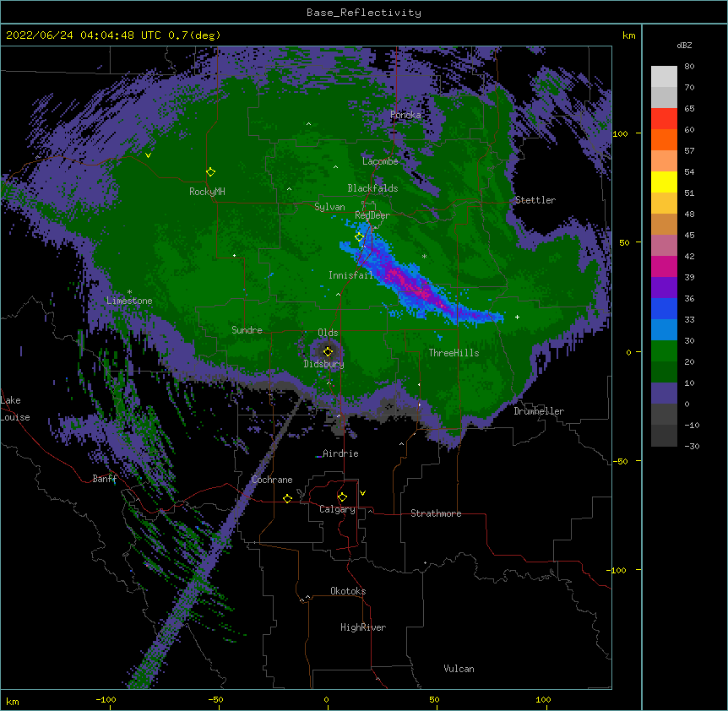Click the Sylvan map label
This screenshot has height=711, width=728.
point(329,207)
